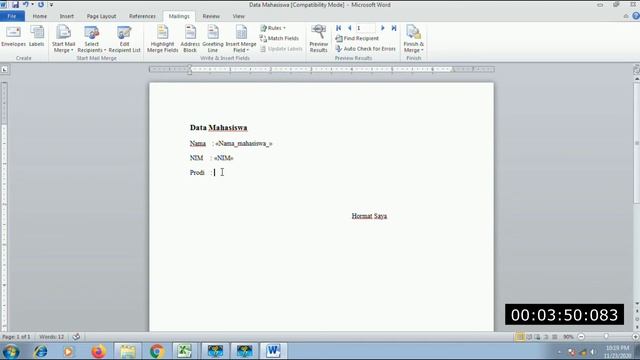The width and height of the screenshot is (640, 360).
Task: Click the Word Help icon
Action: (636, 16)
